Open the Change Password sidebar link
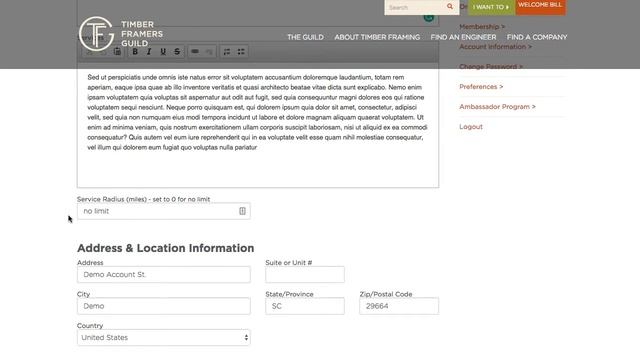 pos(491,67)
